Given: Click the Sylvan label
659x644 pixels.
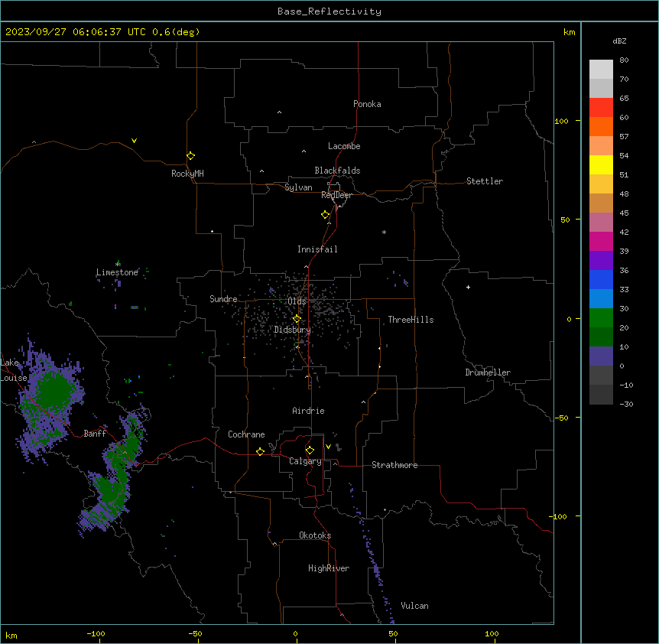Looking at the screenshot, I should (x=298, y=187).
